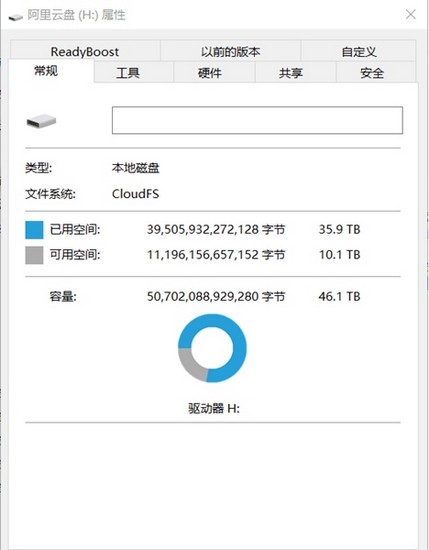
Task: Click the 35.9 TB used value
Action: (x=339, y=229)
